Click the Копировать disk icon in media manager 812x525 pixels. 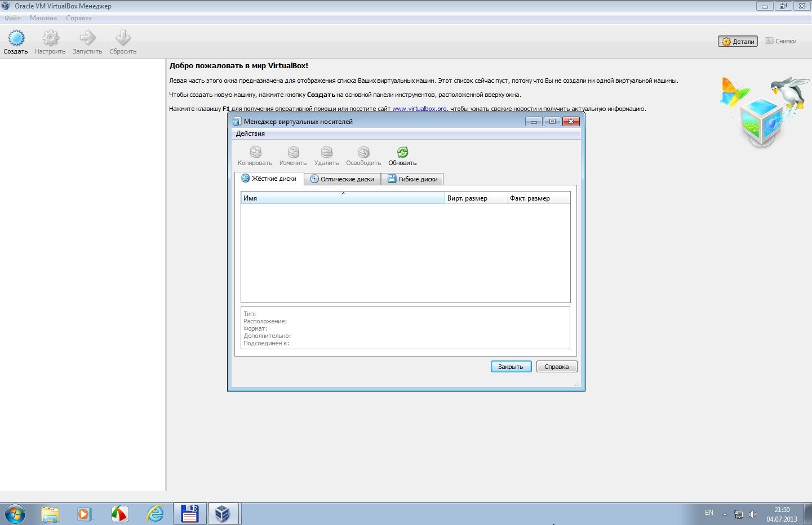(x=256, y=152)
